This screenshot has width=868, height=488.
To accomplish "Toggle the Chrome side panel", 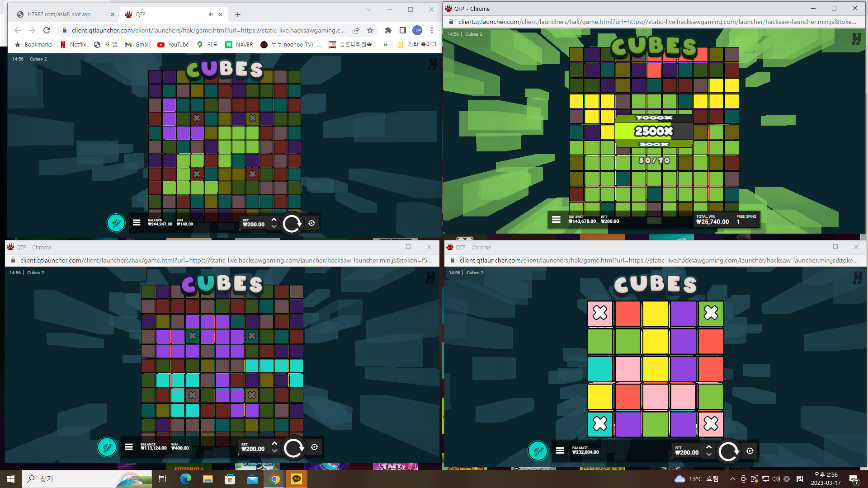I will click(x=402, y=30).
